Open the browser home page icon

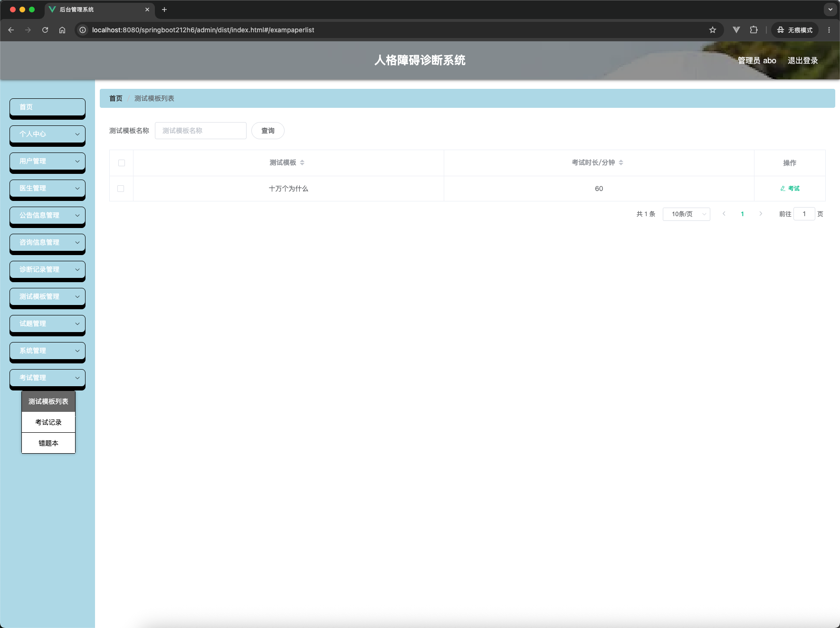62,30
